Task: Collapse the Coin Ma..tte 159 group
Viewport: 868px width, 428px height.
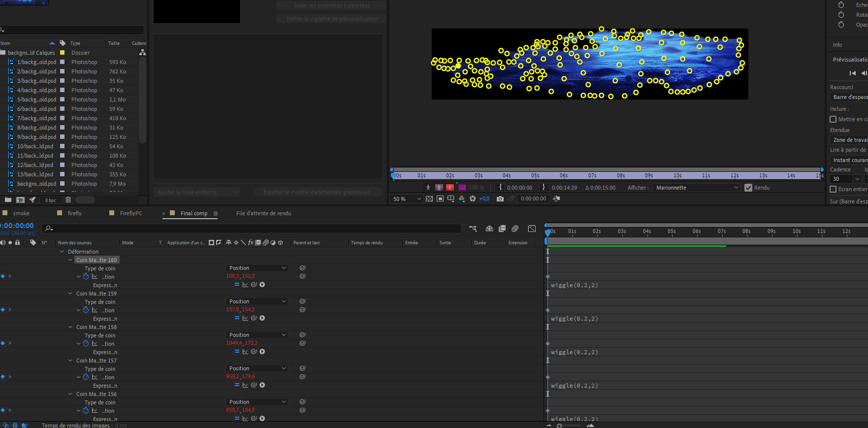Action: [x=70, y=294]
